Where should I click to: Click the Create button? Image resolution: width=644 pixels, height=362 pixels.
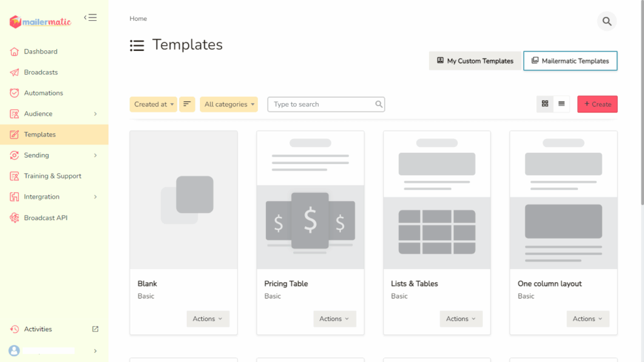click(597, 104)
